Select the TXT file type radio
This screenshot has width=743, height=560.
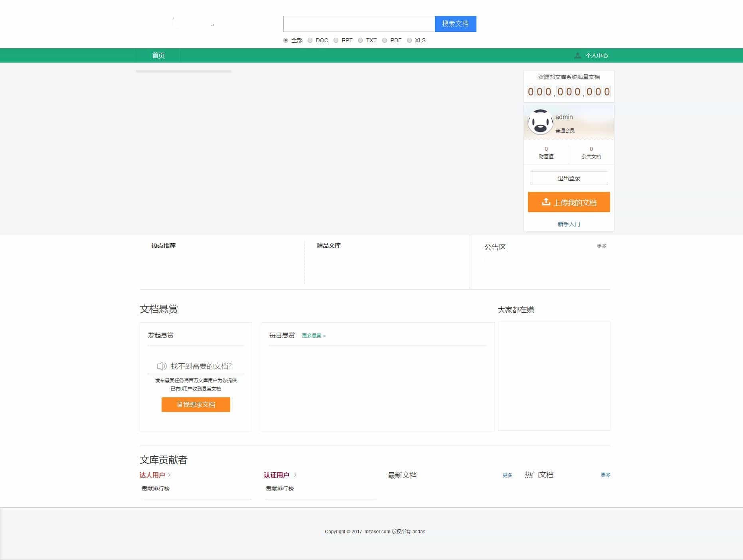point(360,40)
